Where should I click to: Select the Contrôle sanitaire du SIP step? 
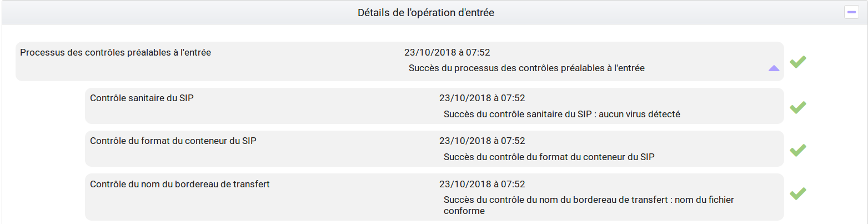[x=434, y=106]
